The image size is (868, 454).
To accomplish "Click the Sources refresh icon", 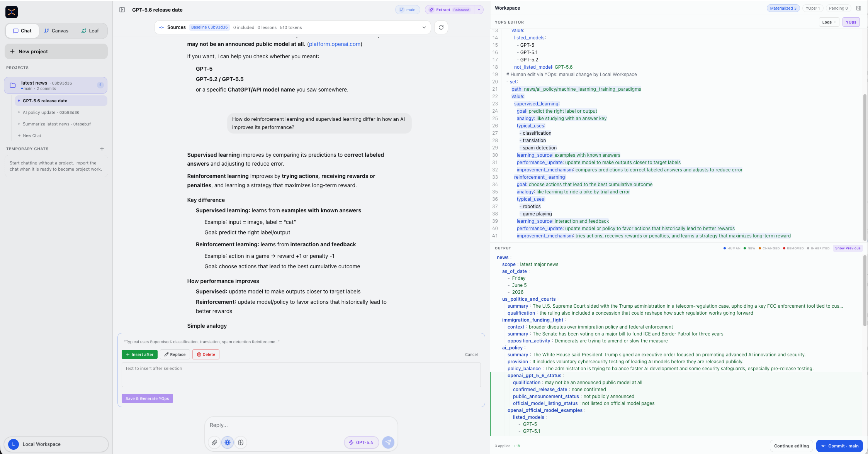I will pos(441,27).
